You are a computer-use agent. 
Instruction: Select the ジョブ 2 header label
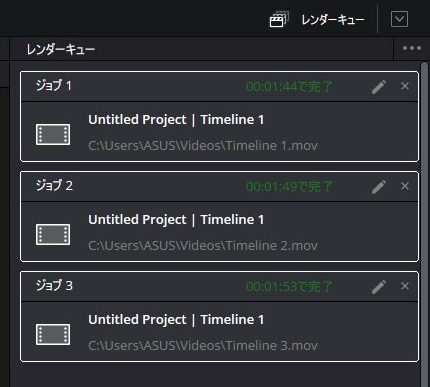[x=54, y=185]
